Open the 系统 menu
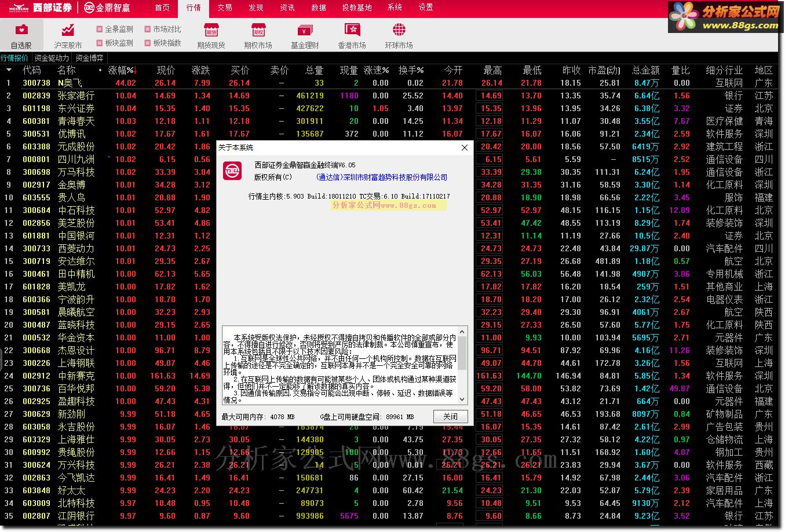The width and height of the screenshot is (785, 532). coord(395,8)
